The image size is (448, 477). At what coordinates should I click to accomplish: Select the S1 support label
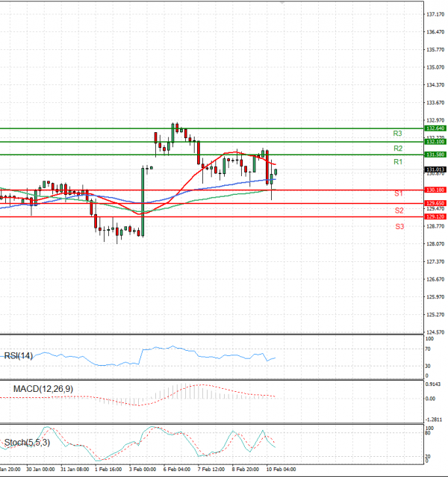tap(399, 193)
